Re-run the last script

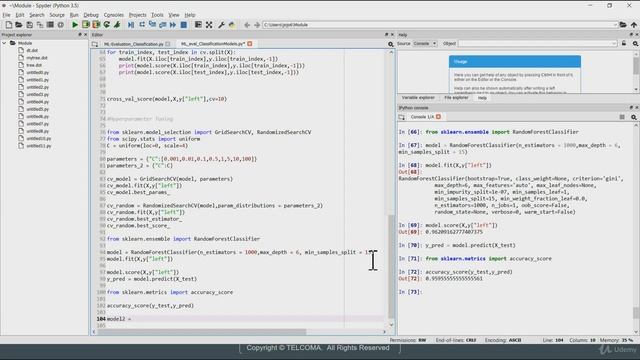click(107, 25)
